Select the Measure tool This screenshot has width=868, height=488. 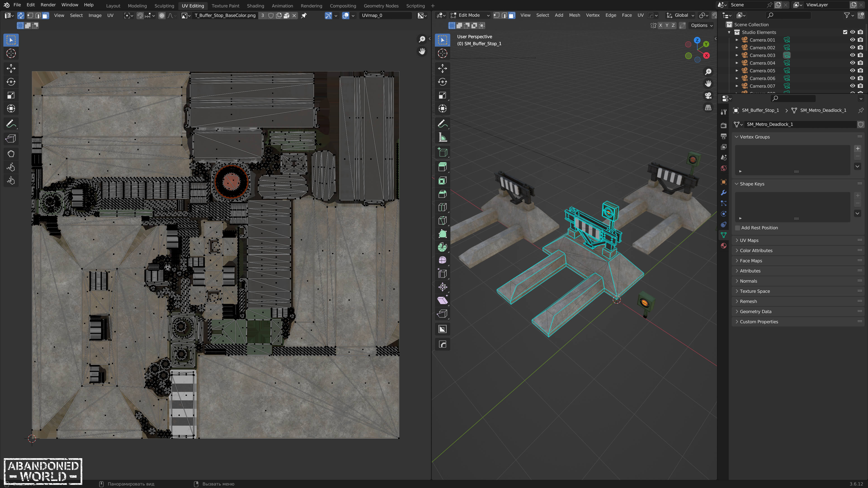click(x=442, y=137)
